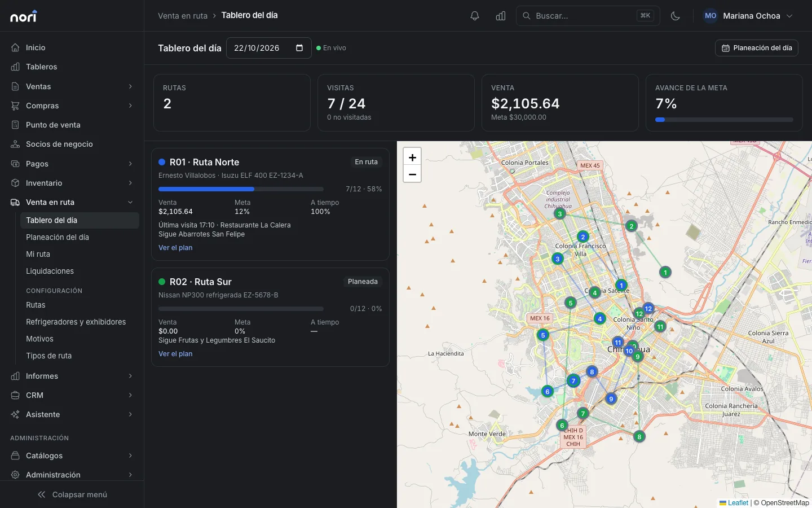
Task: Click the date field 22/10/2026
Action: [268, 48]
